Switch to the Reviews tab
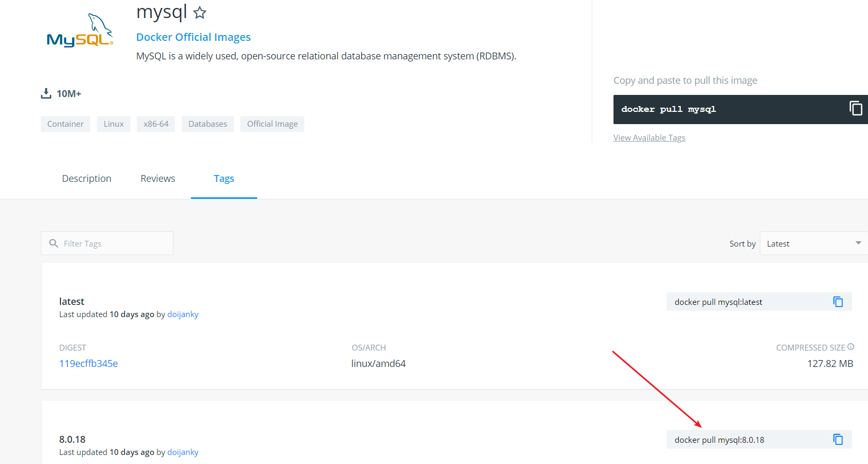 point(157,179)
